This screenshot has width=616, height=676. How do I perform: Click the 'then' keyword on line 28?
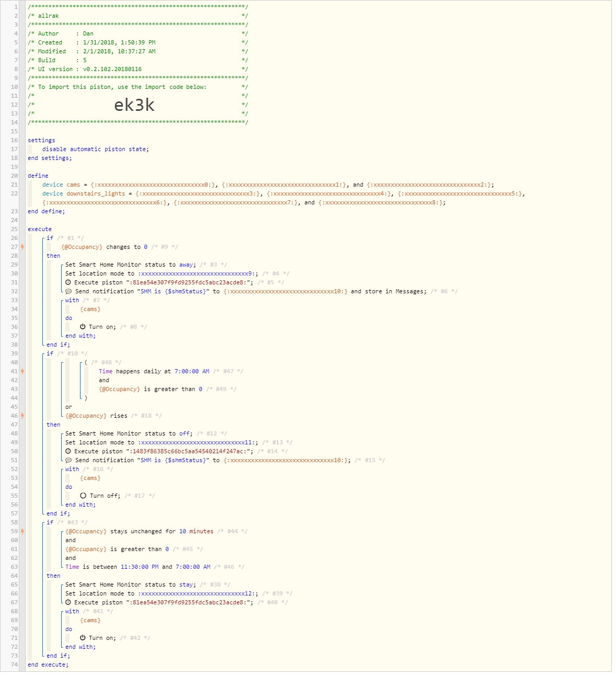tap(53, 256)
